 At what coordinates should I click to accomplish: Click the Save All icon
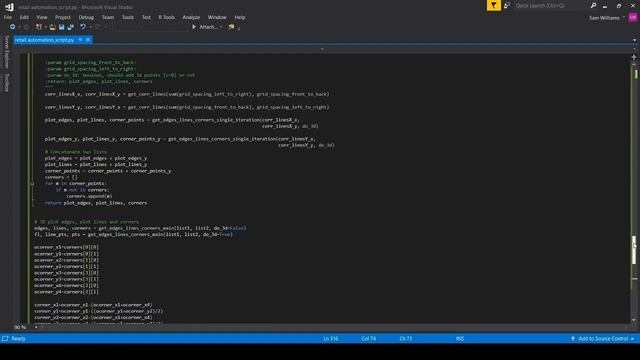[70, 27]
